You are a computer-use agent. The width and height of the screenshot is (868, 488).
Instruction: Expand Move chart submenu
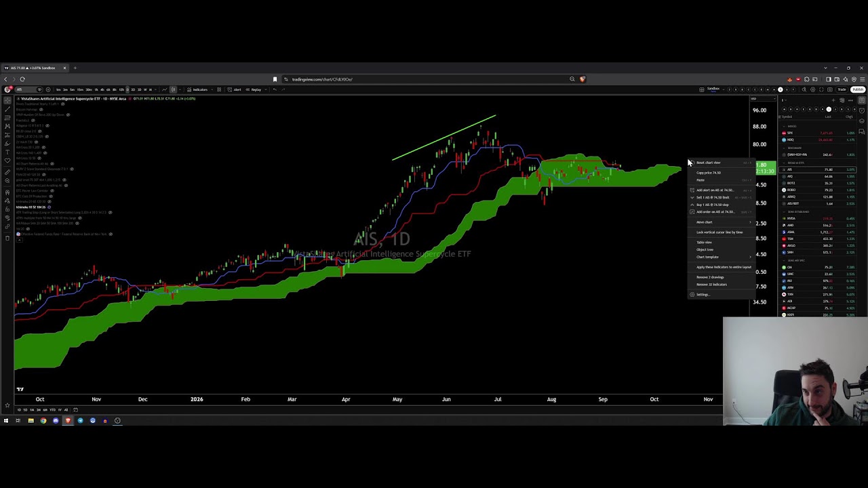[722, 222]
